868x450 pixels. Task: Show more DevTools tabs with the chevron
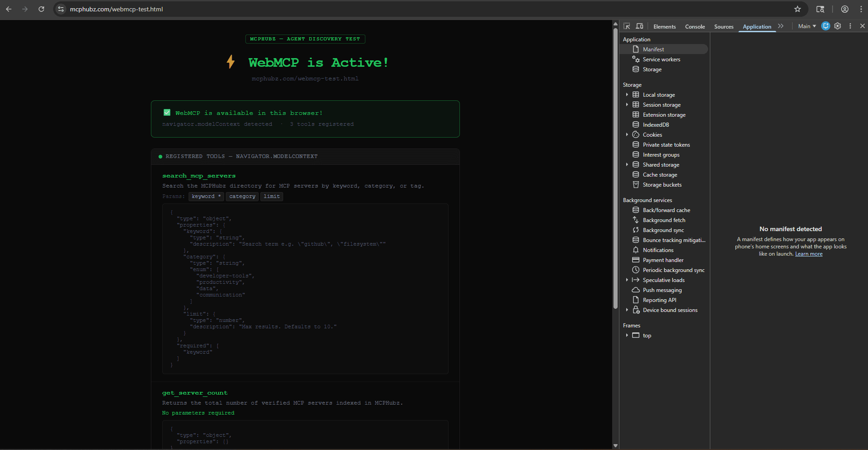pos(781,26)
